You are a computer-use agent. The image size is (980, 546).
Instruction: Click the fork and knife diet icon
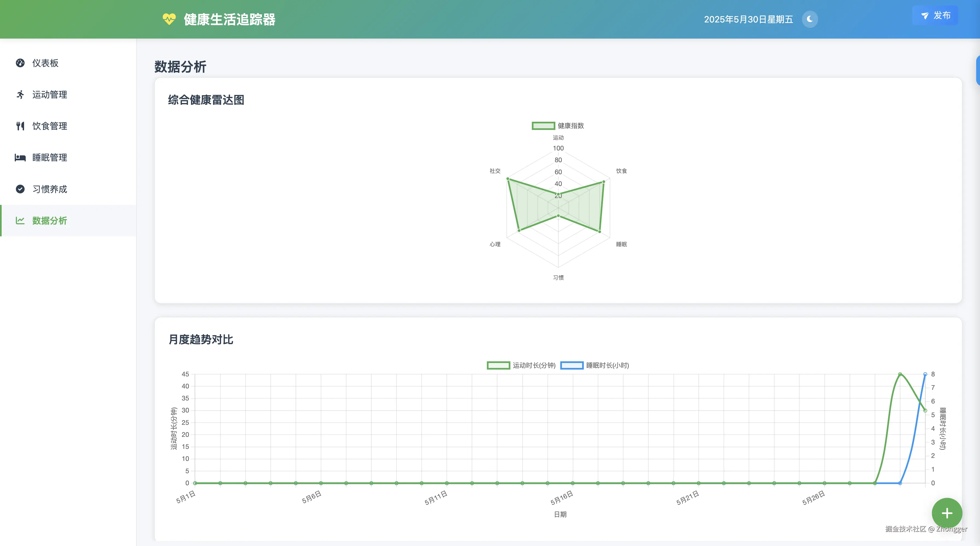[x=20, y=126]
